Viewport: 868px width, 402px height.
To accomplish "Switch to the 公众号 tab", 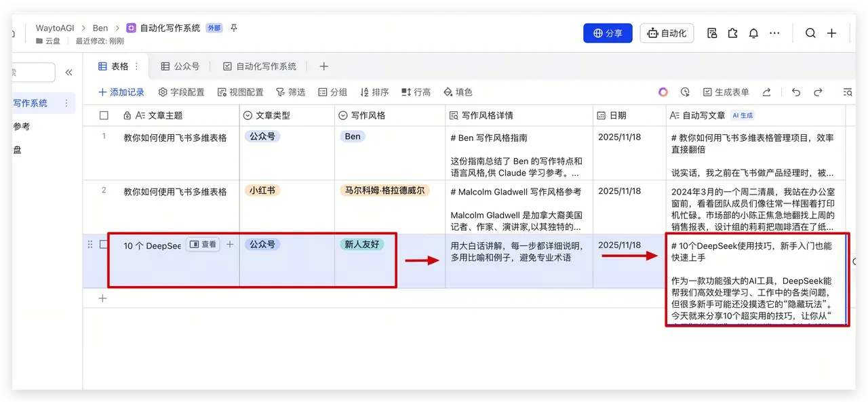I will 180,66.
